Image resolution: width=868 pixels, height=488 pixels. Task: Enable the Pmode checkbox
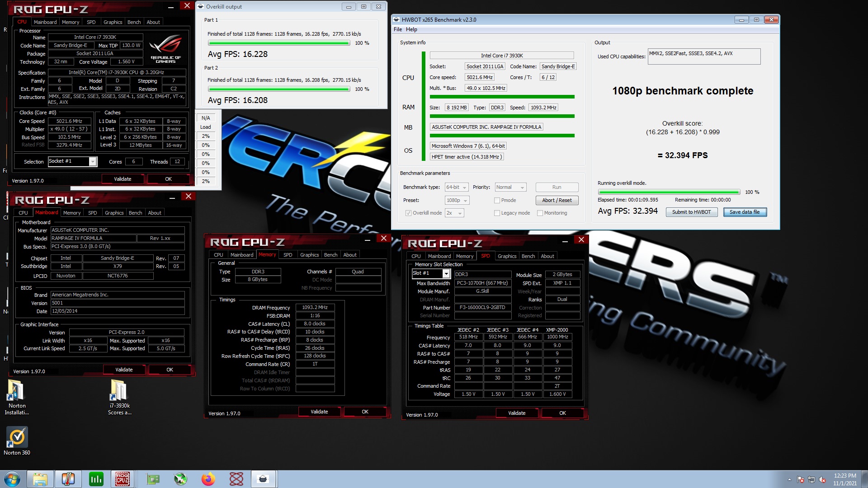coord(497,201)
